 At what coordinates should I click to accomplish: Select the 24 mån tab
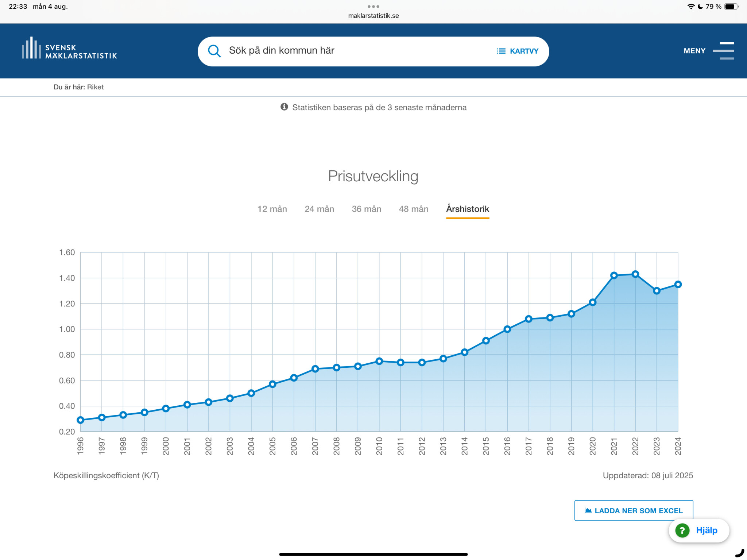tap(319, 209)
